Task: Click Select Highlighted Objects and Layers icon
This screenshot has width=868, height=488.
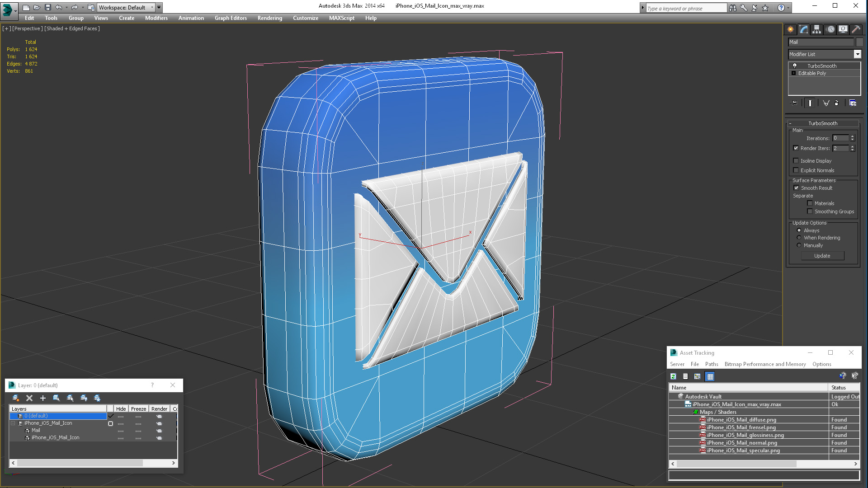Action: click(57, 398)
